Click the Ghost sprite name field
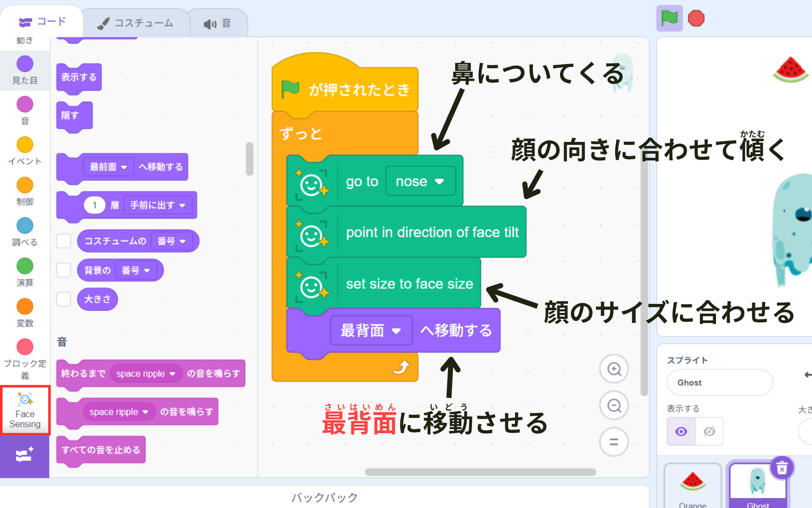Image resolution: width=812 pixels, height=508 pixels. tap(719, 383)
